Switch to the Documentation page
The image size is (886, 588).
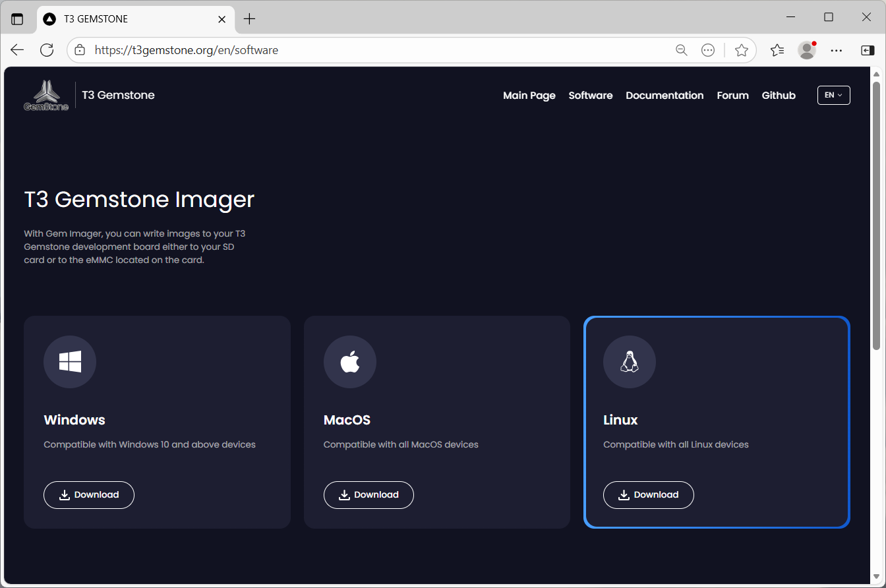tap(664, 95)
